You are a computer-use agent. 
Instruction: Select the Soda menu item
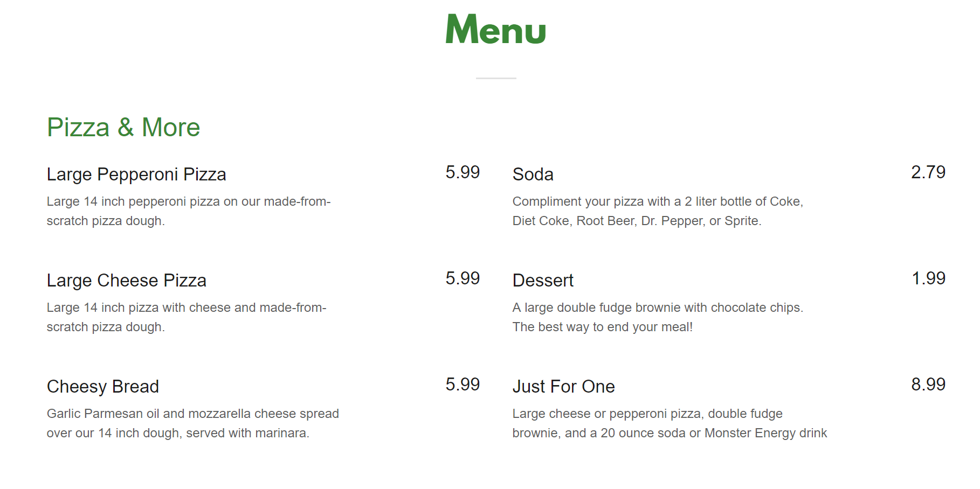click(x=533, y=174)
